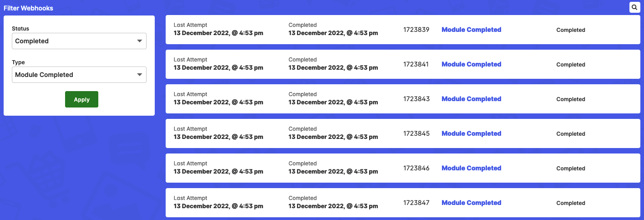644x220 pixels.
Task: Open Module Completed link for webhook 1723846
Action: pos(472,168)
